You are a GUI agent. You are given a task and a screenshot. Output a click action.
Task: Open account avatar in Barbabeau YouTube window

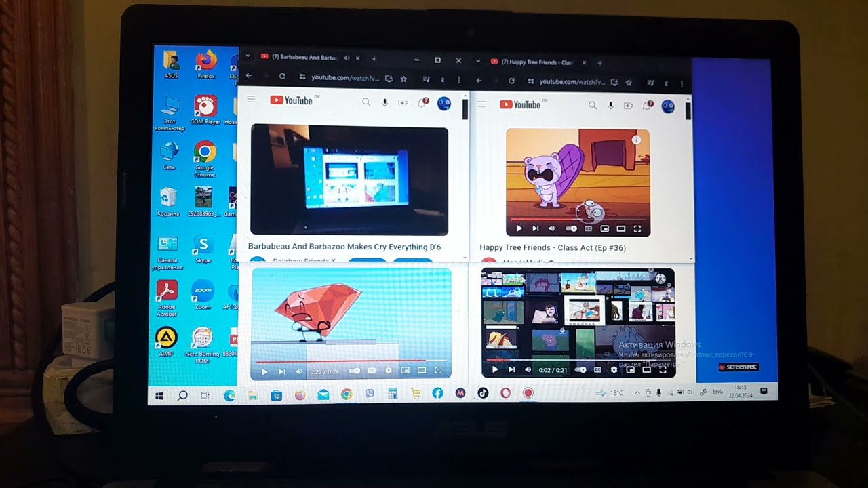(444, 104)
